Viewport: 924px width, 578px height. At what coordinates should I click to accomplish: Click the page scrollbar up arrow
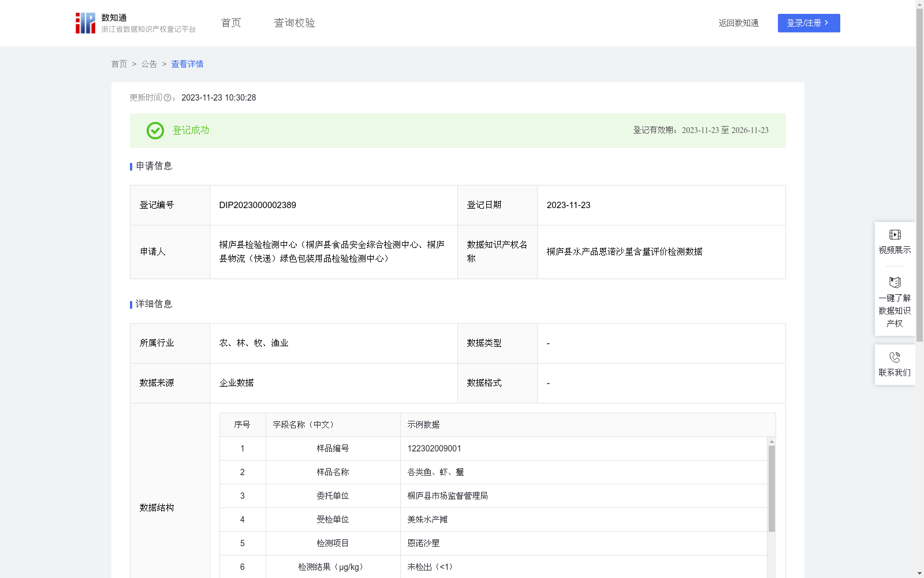(919, 4)
